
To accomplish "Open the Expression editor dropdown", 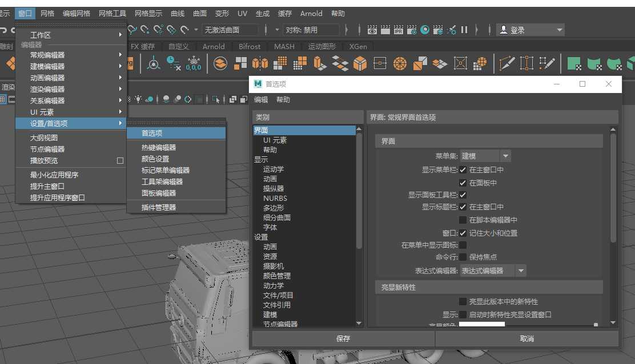I will (493, 270).
